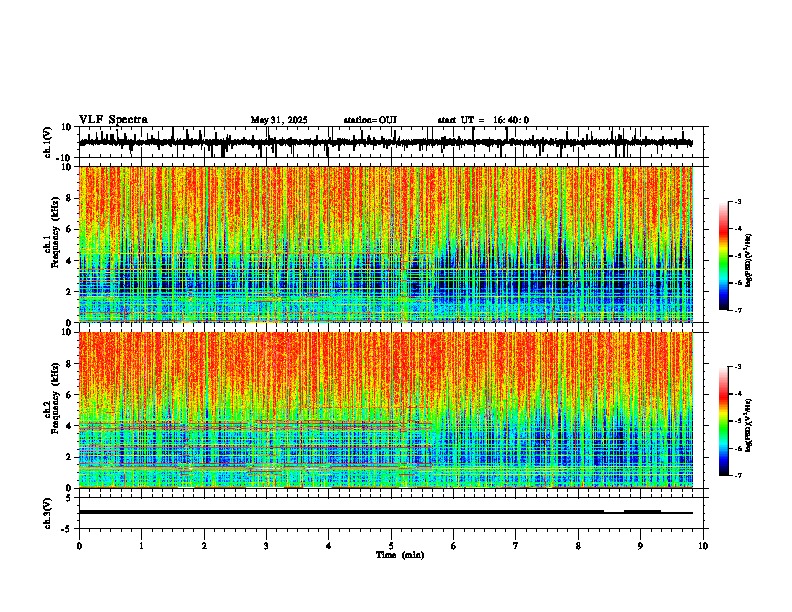Click the time axis end label '10'
The width and height of the screenshot is (792, 612).
[x=703, y=546]
